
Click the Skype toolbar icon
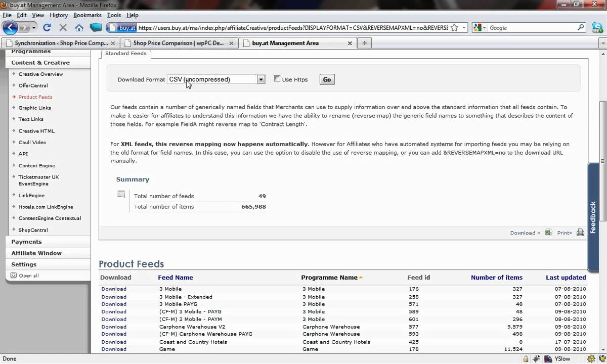click(597, 28)
